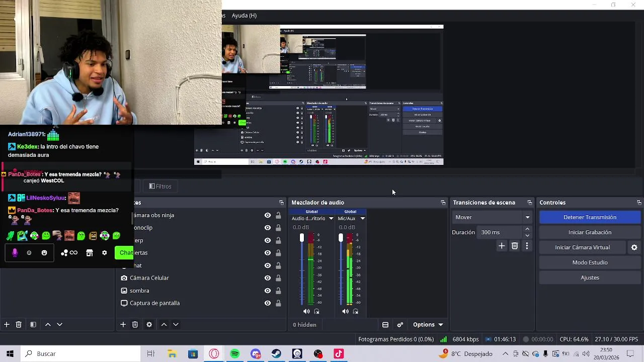Viewport: 644px width, 362px height.
Task: Open the Ayuda (H) menu
Action: (x=244, y=16)
